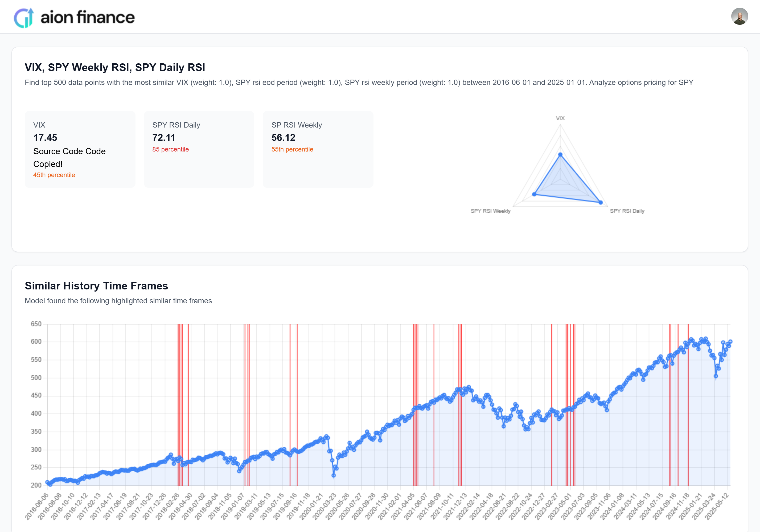Click the VIX, SPY Weekly RSI heading
This screenshot has width=760, height=532.
pos(115,67)
